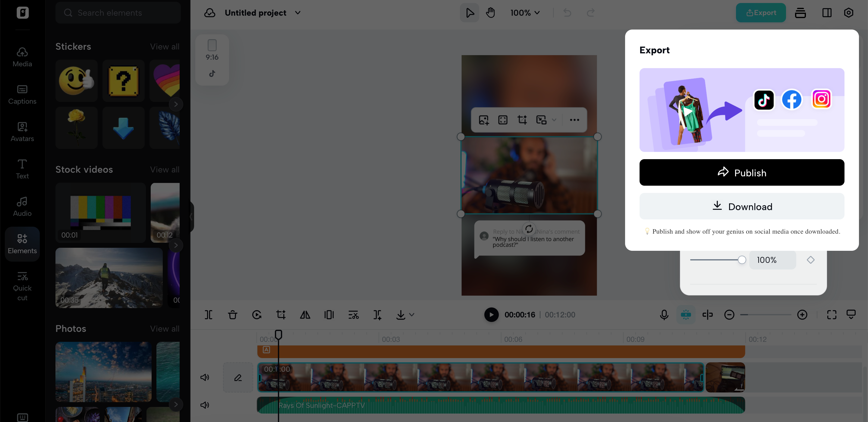Image resolution: width=868 pixels, height=422 pixels.
Task: Click the CapCut home logo icon
Action: point(23,13)
